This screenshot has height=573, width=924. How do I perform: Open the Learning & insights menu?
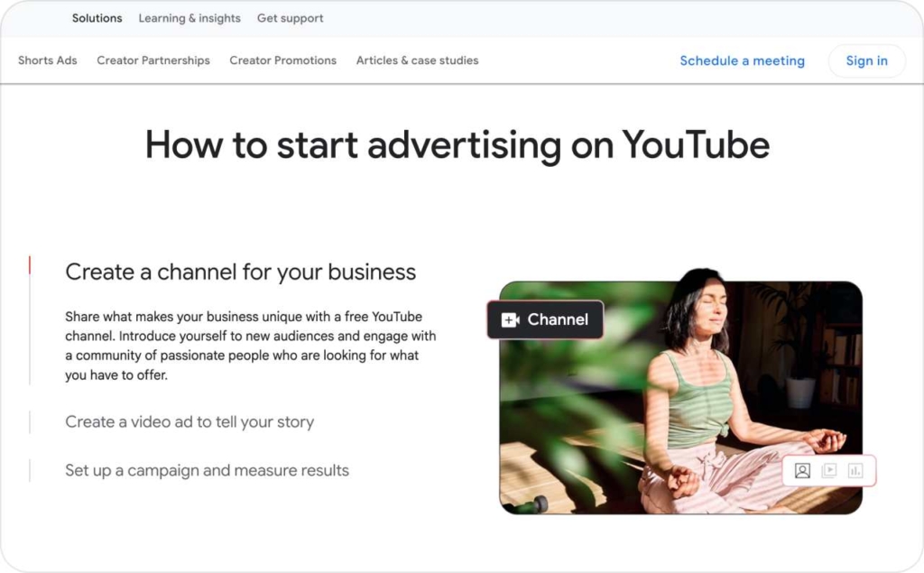click(189, 17)
